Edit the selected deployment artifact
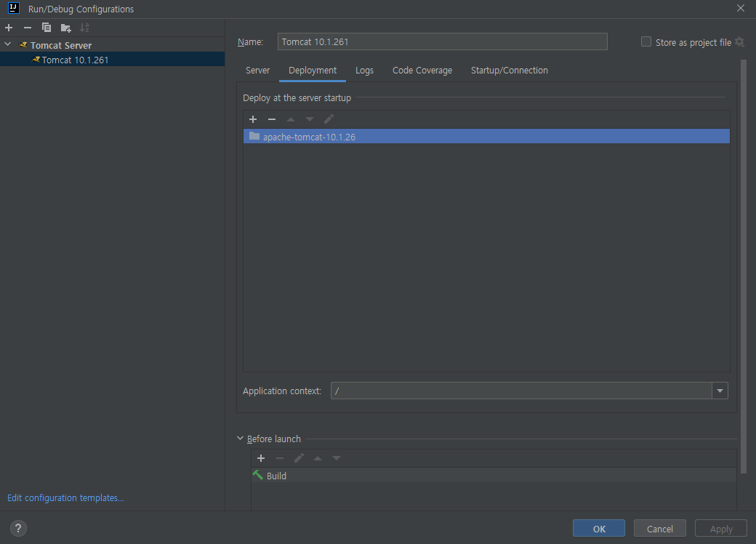 pyautogui.click(x=329, y=119)
